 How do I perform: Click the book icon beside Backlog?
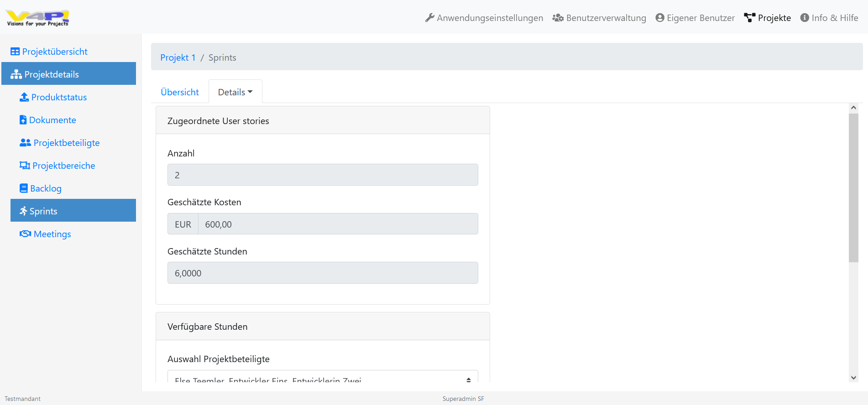[24, 188]
